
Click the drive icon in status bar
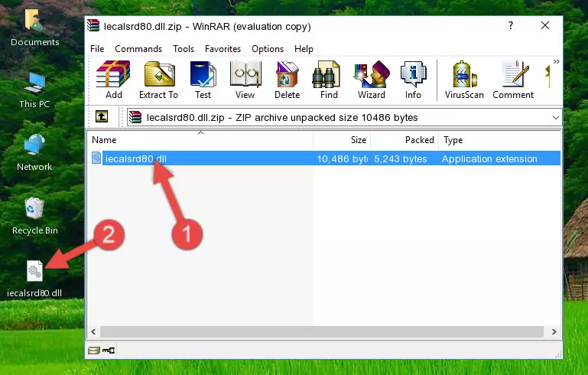click(x=94, y=351)
